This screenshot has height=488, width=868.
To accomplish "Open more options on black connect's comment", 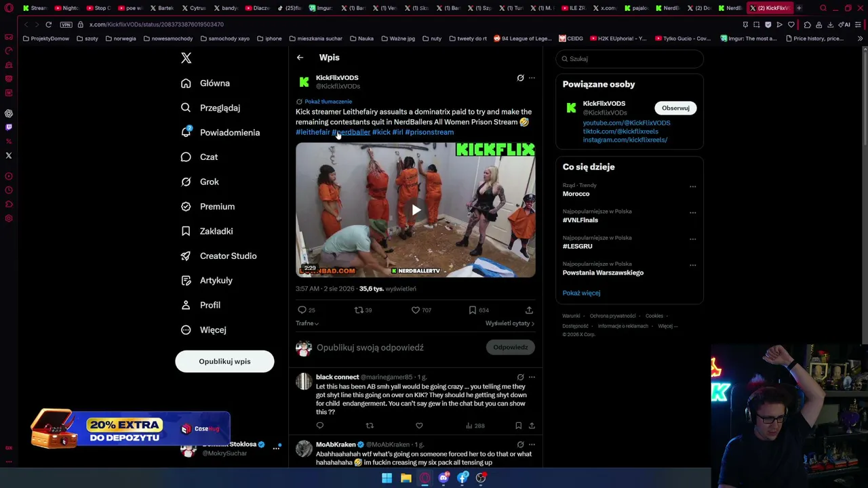I will [x=532, y=377].
